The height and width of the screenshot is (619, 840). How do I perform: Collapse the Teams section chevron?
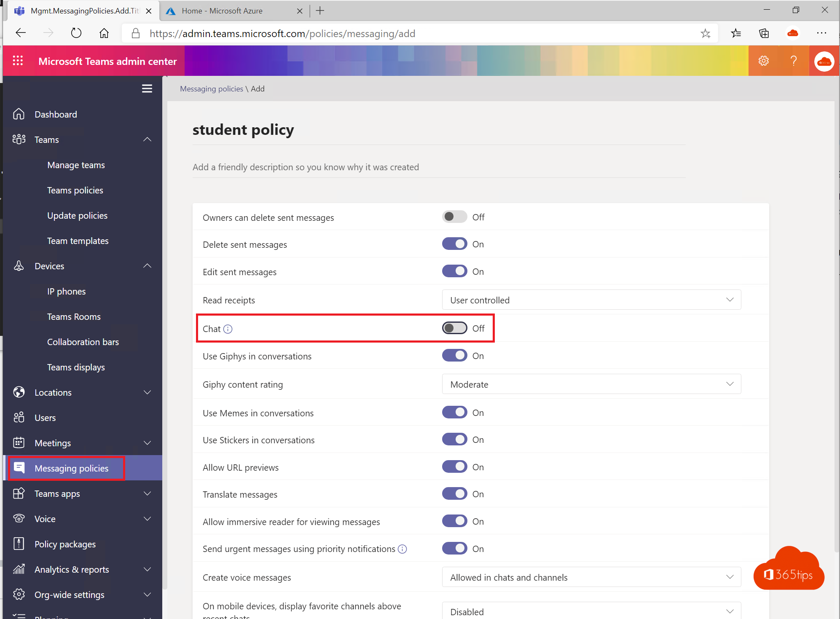147,139
